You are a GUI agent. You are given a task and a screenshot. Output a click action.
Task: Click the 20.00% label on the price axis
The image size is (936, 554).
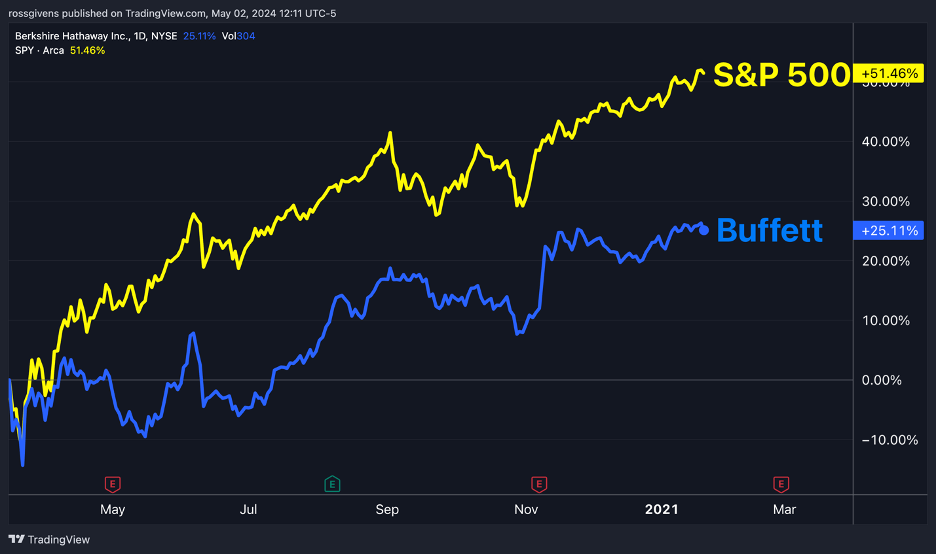pos(886,261)
